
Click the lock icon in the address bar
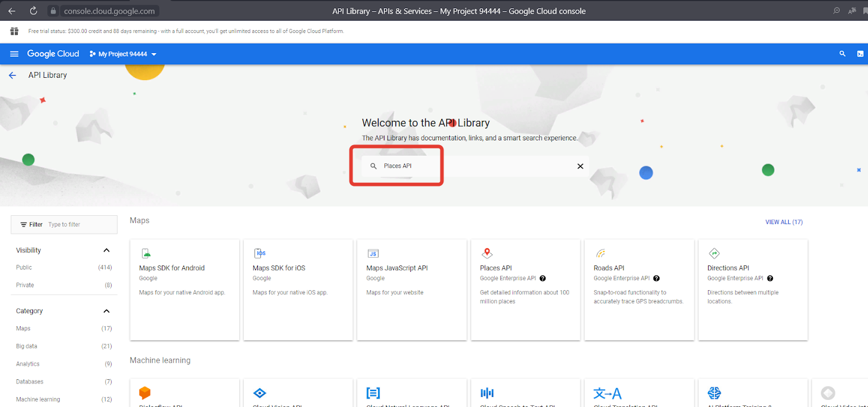[53, 11]
